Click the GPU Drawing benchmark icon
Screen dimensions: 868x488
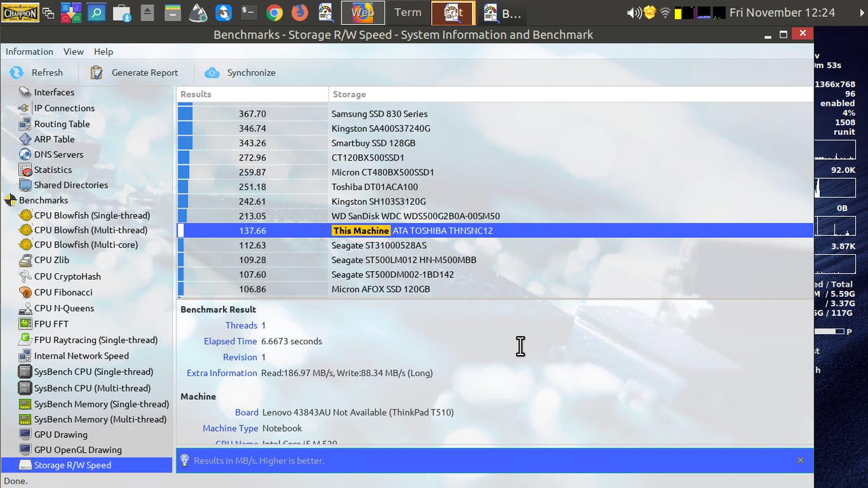point(25,434)
